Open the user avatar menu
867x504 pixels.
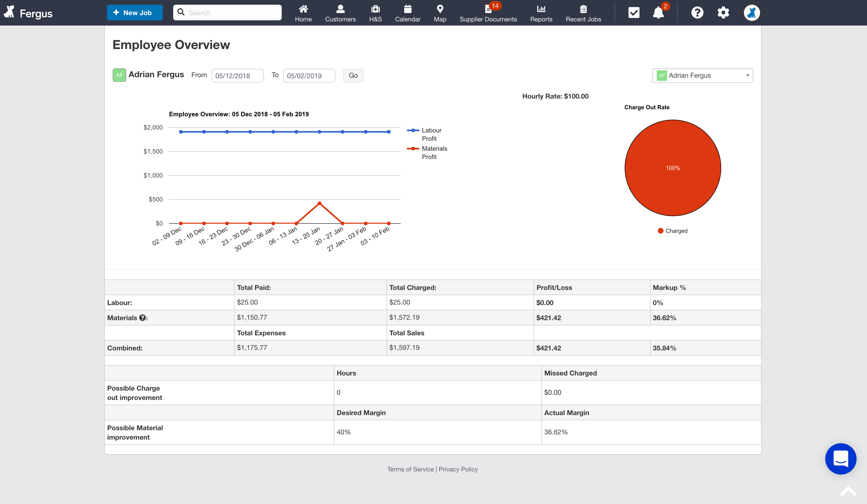tap(751, 13)
